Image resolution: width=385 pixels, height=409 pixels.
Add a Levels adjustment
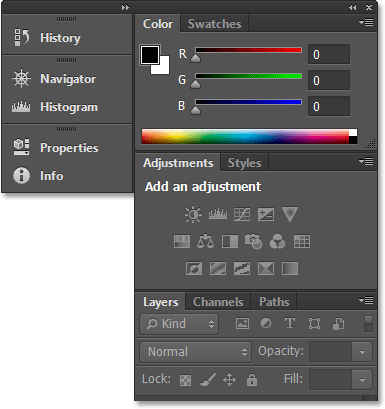coord(218,214)
